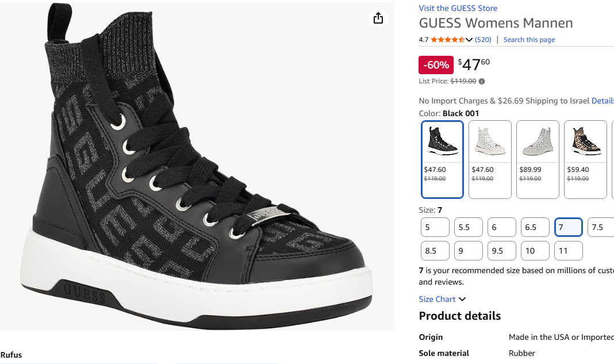Pick size 7.5
The height and width of the screenshot is (364, 614).
pyautogui.click(x=601, y=227)
